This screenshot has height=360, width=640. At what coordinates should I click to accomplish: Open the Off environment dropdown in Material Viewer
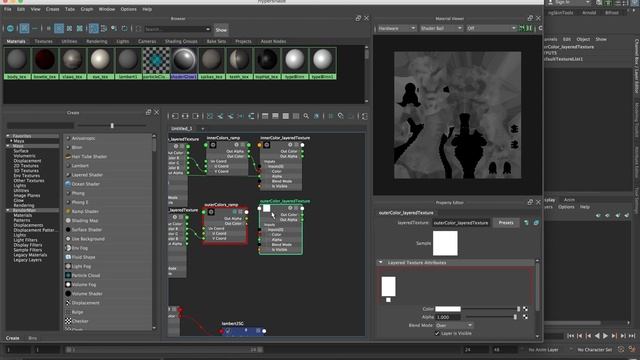(x=491, y=29)
